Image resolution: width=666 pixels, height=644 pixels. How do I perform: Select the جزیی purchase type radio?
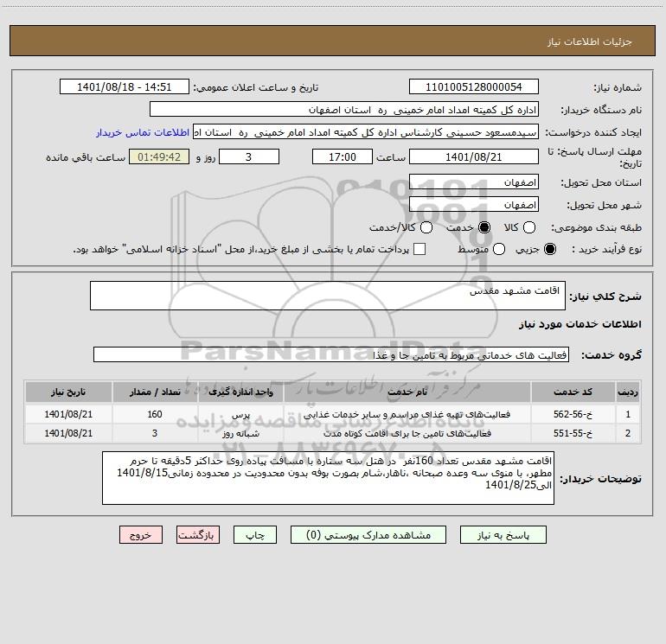[549, 249]
